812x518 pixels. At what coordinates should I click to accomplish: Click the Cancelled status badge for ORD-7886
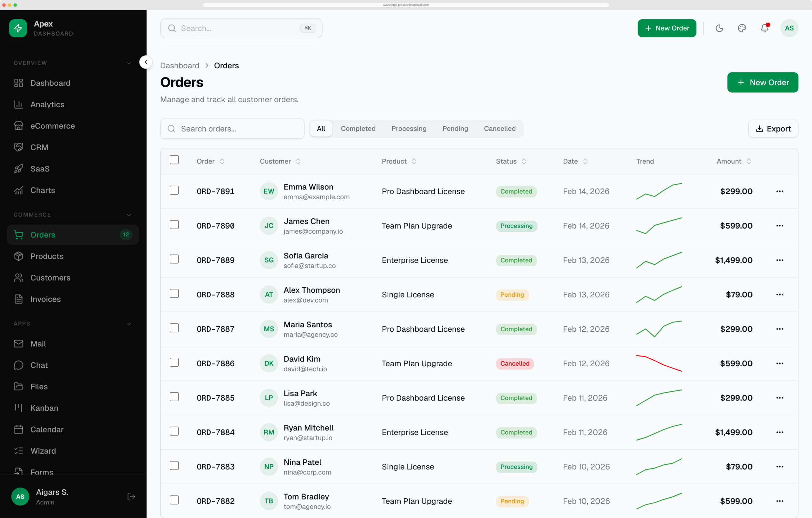(x=514, y=363)
